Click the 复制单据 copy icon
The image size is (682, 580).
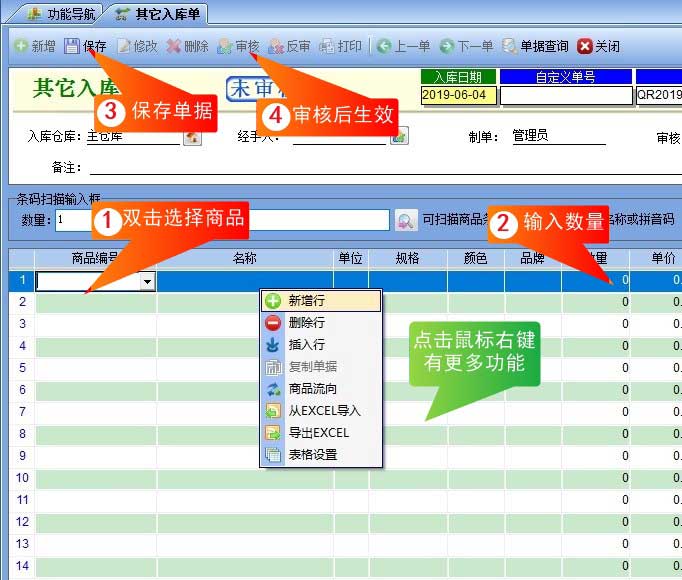click(273, 367)
